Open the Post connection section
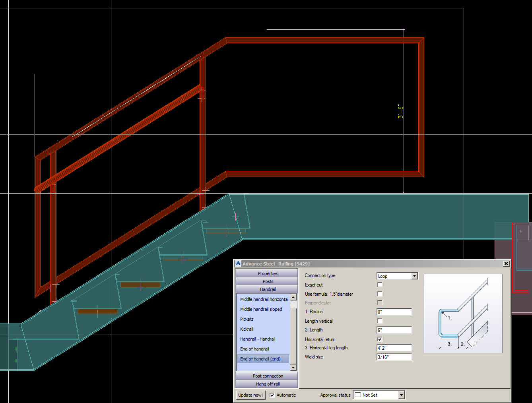Screen dimensions: 532x403 tap(267, 376)
